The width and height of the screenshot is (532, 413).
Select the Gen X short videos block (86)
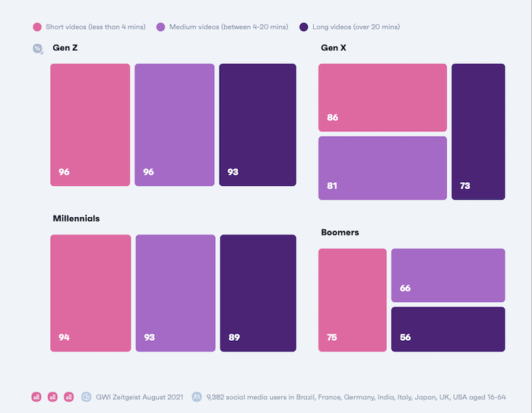pos(382,97)
